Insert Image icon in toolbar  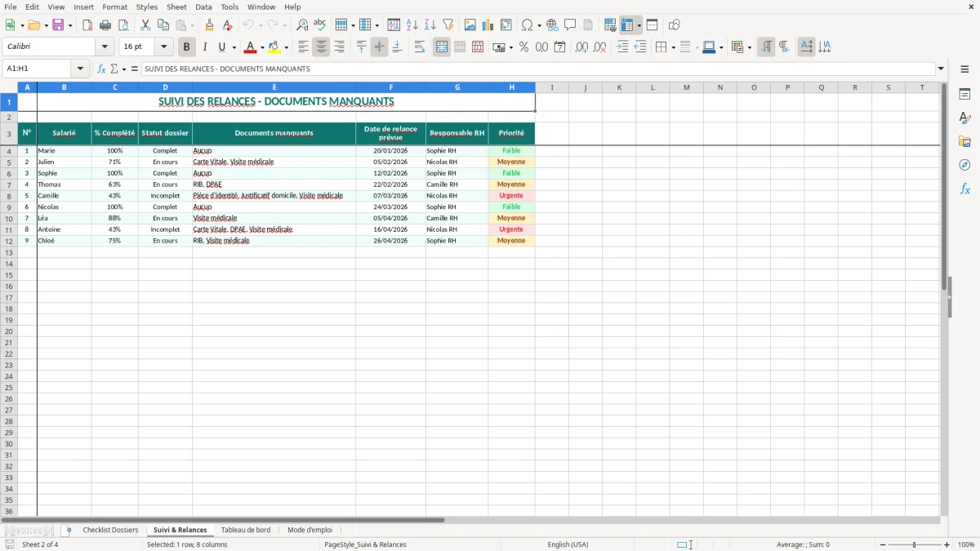(470, 25)
